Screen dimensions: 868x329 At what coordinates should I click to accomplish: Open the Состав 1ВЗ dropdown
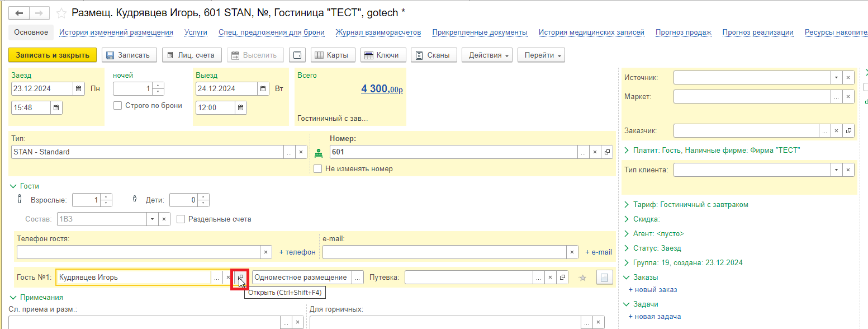[x=153, y=219]
